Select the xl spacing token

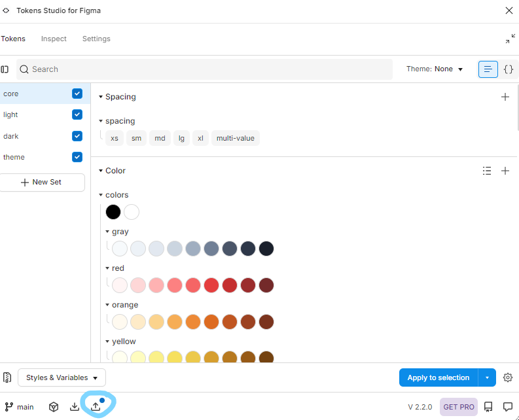(x=200, y=138)
